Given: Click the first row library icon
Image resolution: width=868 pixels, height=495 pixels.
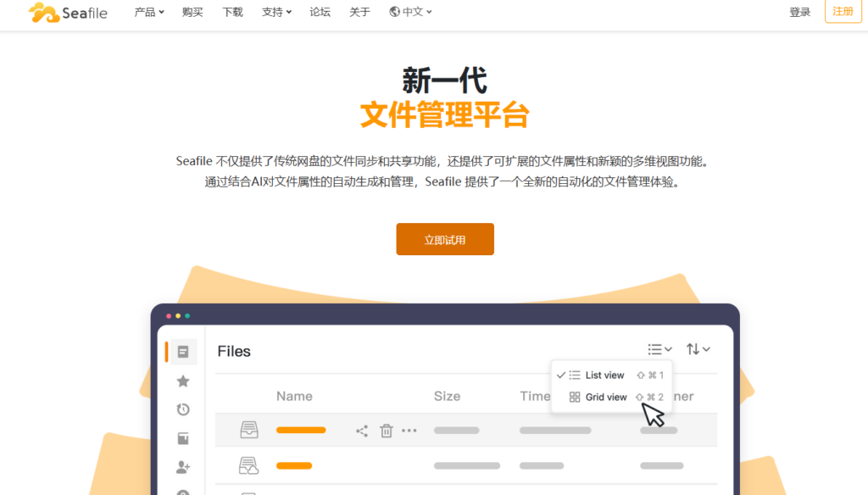Looking at the screenshot, I should pos(249,430).
